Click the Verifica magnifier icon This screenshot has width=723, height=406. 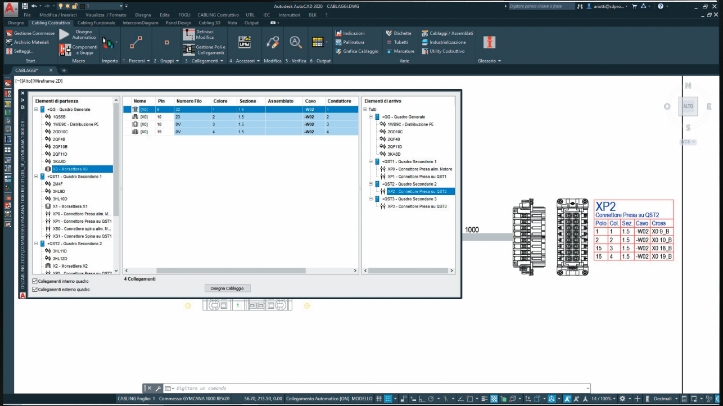pyautogui.click(x=296, y=42)
